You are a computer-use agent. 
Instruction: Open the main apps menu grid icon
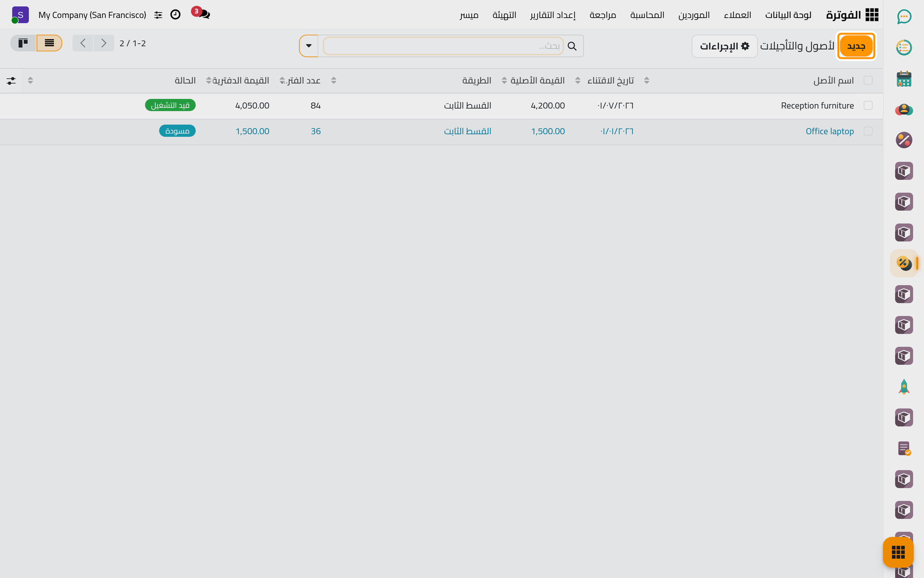(x=872, y=15)
